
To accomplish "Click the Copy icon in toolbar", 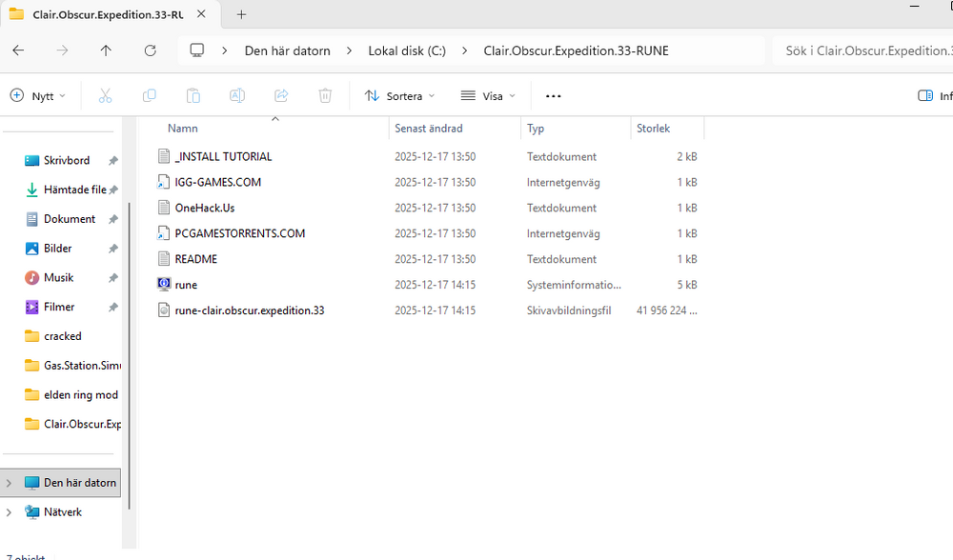I will [149, 95].
